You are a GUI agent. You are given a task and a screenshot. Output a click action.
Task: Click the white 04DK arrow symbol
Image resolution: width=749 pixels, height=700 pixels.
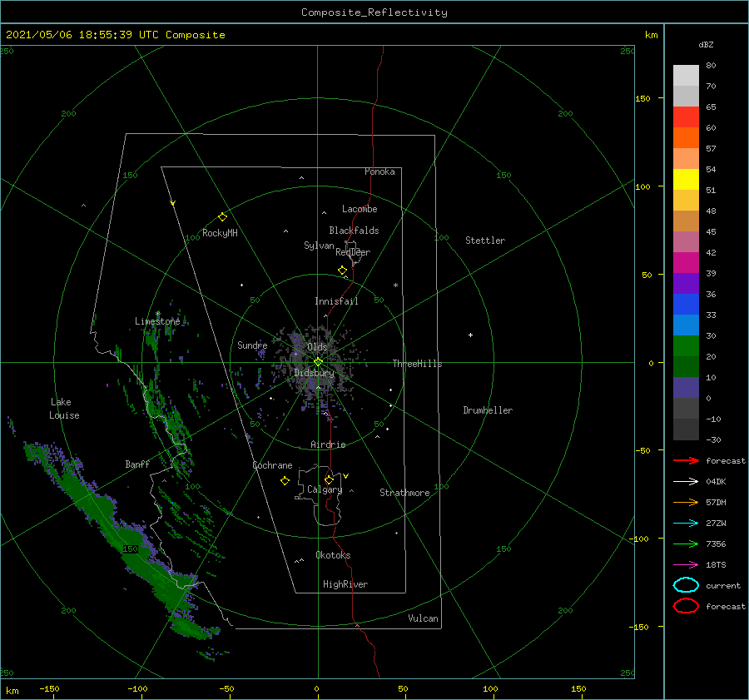[x=686, y=482]
